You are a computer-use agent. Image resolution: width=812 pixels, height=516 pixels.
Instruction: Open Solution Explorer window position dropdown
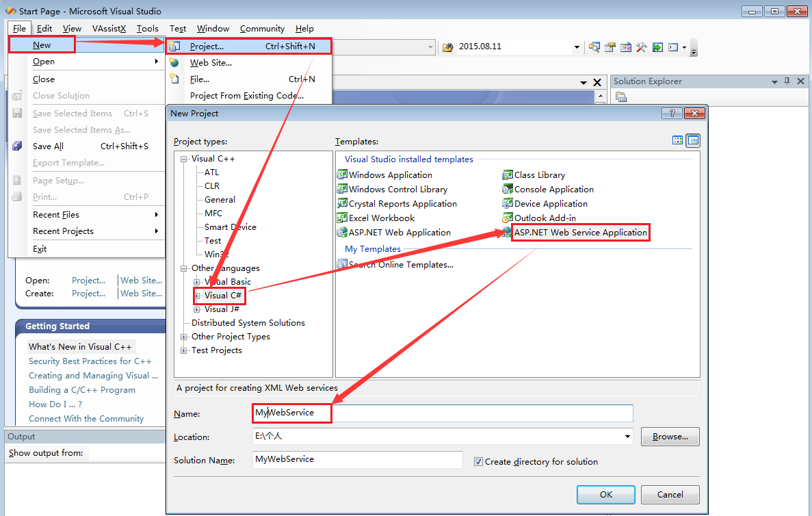point(774,81)
